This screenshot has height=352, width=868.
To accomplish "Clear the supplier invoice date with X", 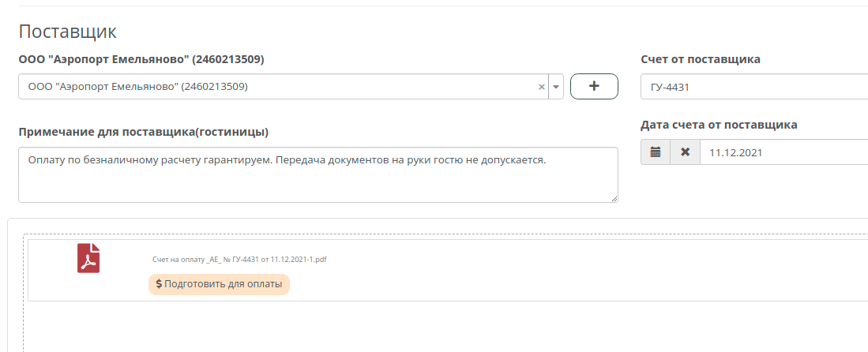I will [x=685, y=152].
